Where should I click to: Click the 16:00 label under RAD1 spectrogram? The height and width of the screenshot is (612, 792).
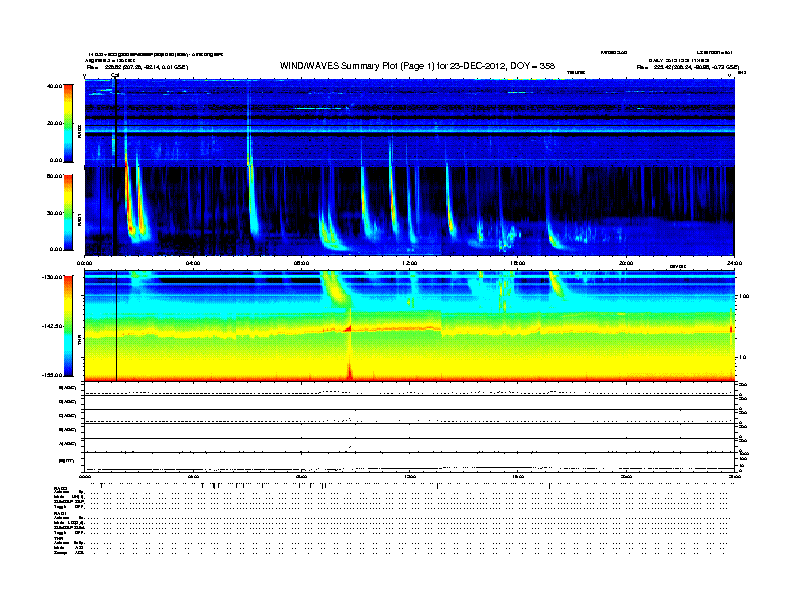(x=518, y=263)
